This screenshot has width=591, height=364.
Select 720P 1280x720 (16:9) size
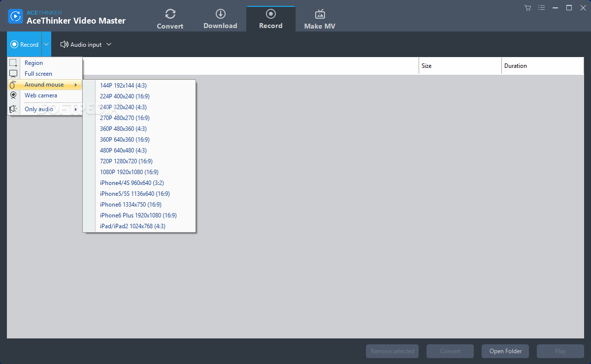pos(139,161)
